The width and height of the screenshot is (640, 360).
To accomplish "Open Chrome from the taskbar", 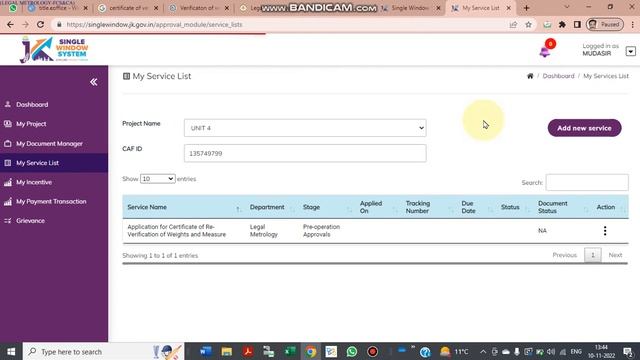I will [311, 351].
